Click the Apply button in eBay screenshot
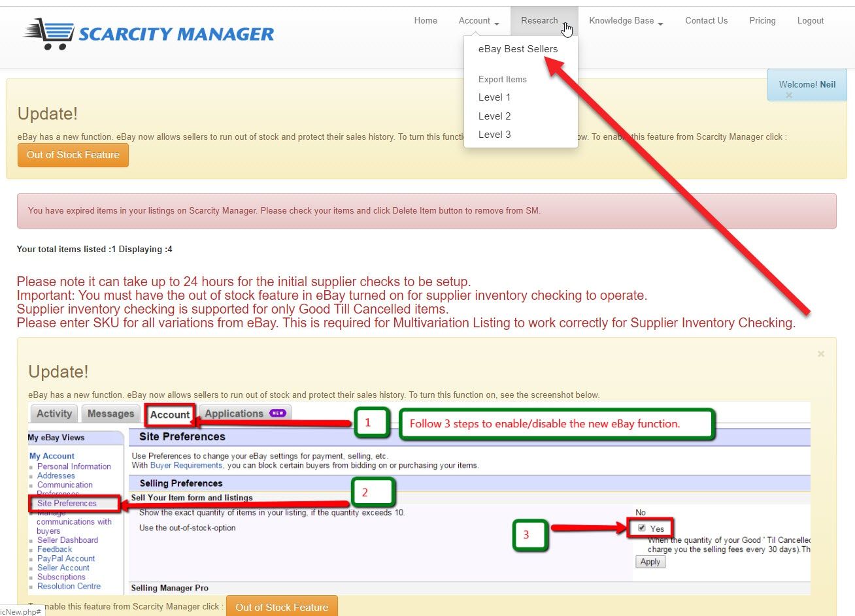Screen dimensions: 855x616 click(x=650, y=562)
